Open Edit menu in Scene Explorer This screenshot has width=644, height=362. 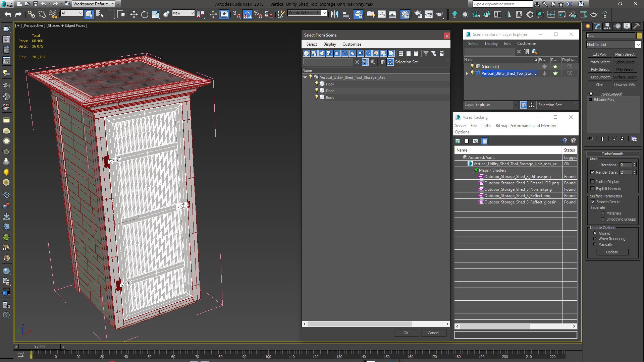507,44
